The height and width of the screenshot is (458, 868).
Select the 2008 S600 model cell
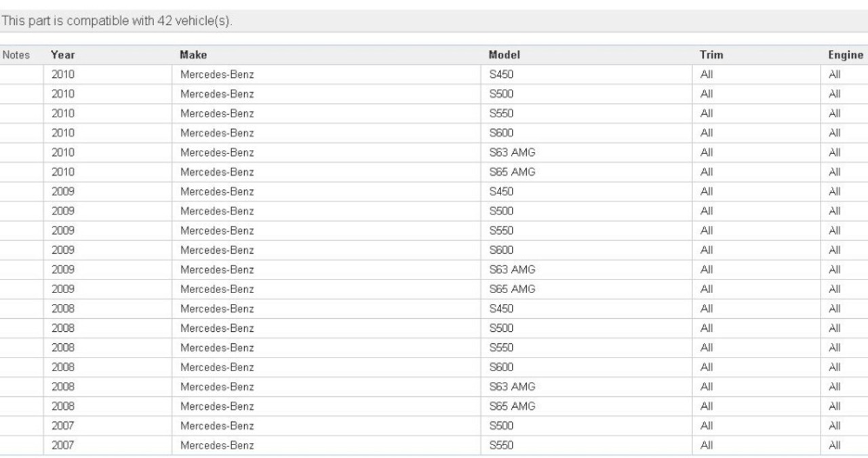coord(587,368)
